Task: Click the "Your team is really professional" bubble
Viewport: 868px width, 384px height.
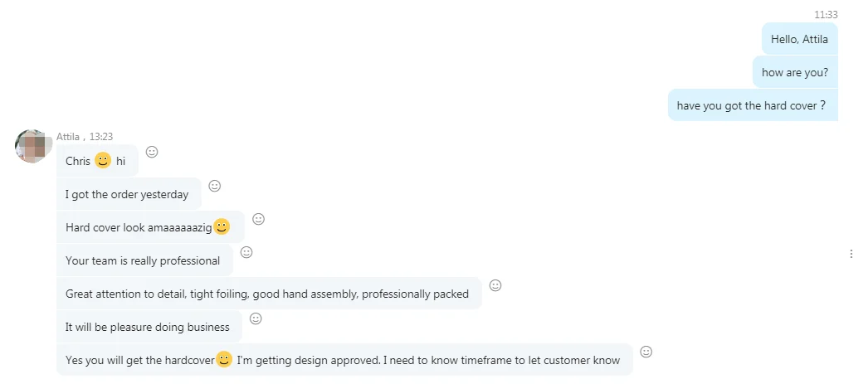Action: (x=143, y=260)
